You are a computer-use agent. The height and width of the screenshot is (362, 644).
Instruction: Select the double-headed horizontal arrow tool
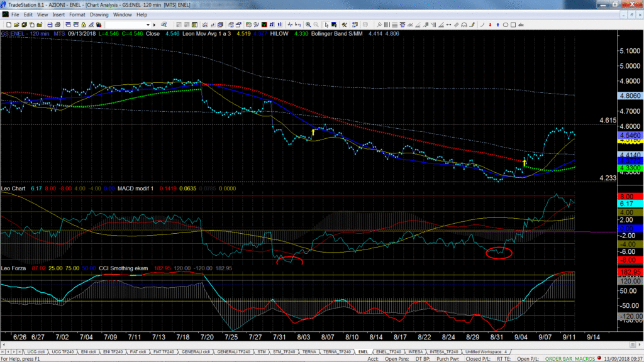(x=449, y=25)
